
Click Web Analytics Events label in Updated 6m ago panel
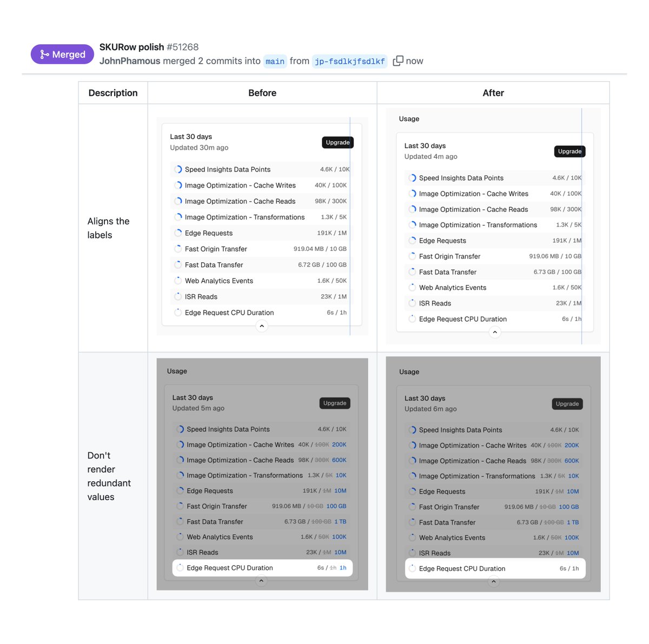(452, 538)
